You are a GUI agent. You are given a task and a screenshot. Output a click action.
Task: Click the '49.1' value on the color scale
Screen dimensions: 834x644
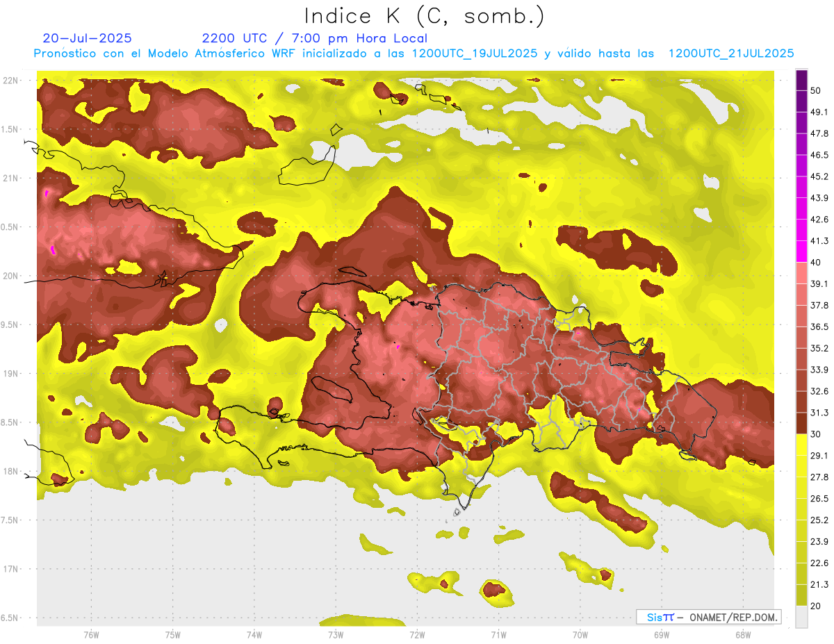[x=819, y=112]
